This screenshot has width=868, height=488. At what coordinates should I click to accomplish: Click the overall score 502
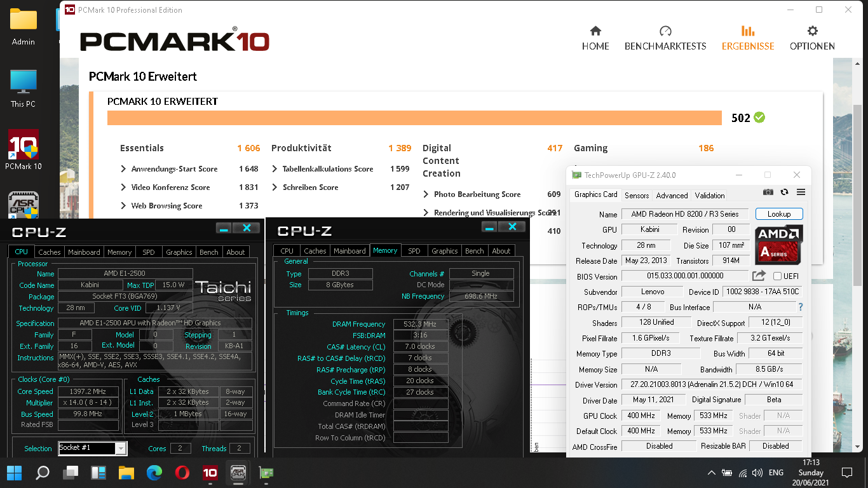(x=741, y=118)
